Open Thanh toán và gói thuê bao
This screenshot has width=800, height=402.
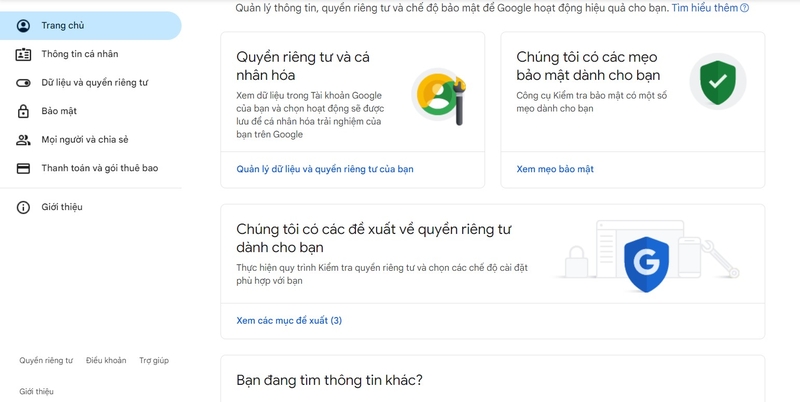[x=90, y=168]
